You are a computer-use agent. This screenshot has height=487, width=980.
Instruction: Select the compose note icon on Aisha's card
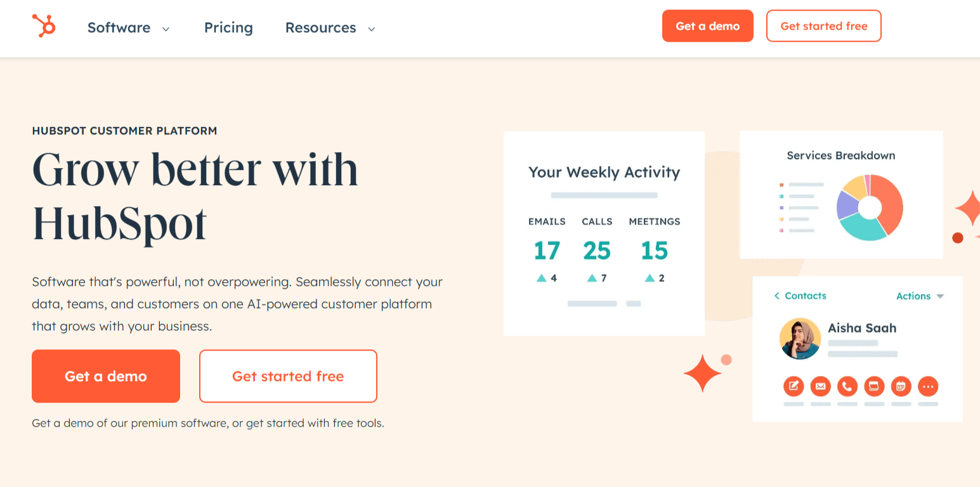pyautogui.click(x=794, y=386)
